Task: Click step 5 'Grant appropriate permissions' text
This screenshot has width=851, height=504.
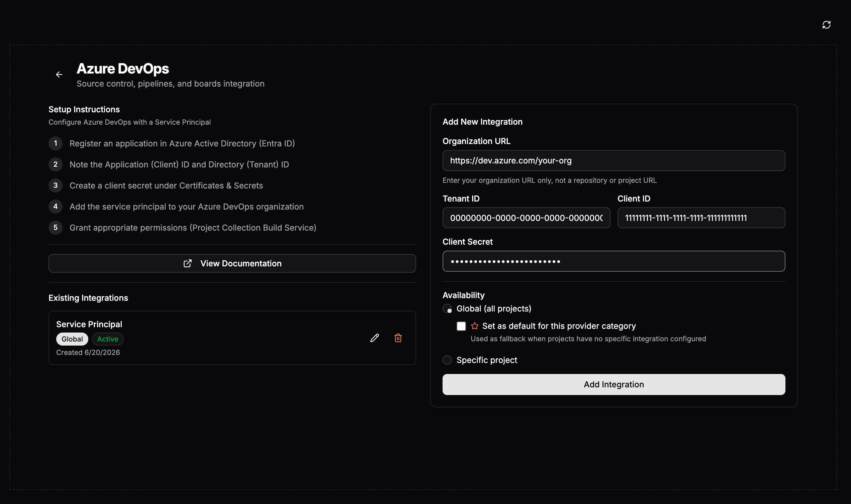Action: click(193, 228)
